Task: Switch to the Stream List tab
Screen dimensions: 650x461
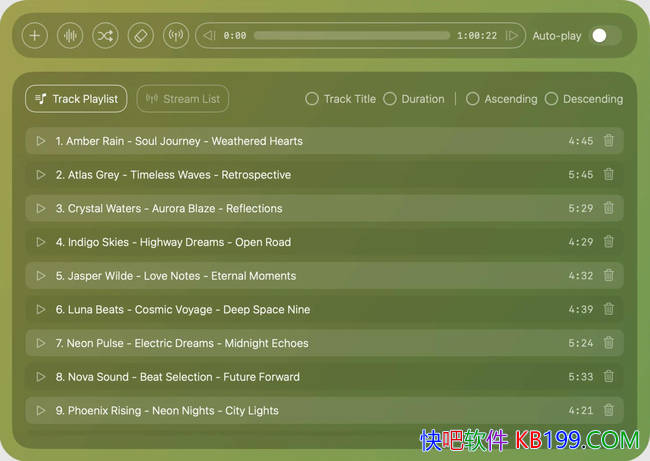Action: coord(183,99)
